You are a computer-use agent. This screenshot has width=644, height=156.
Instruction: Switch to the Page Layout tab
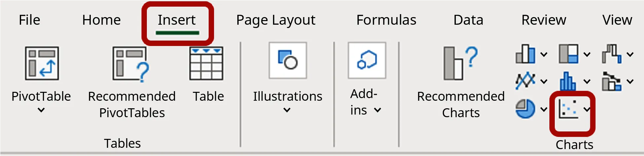coord(276,20)
